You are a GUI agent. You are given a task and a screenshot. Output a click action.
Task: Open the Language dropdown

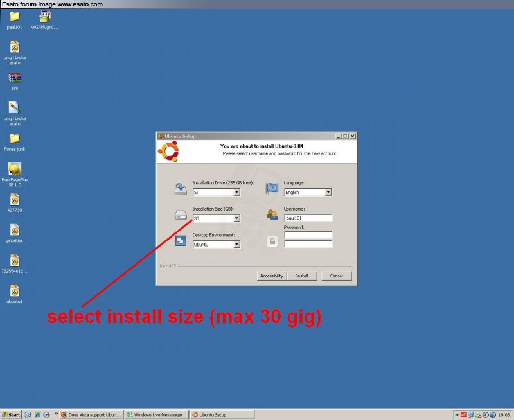(x=328, y=192)
